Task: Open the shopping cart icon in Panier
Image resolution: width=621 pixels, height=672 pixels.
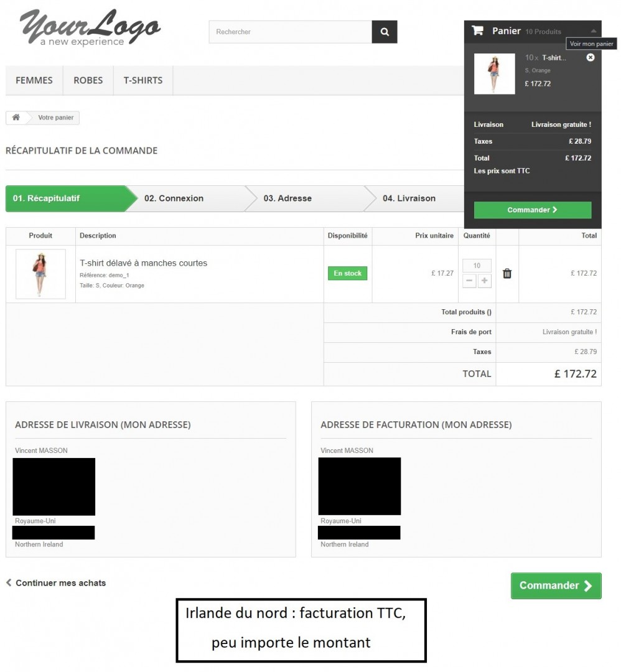Action: pyautogui.click(x=477, y=30)
